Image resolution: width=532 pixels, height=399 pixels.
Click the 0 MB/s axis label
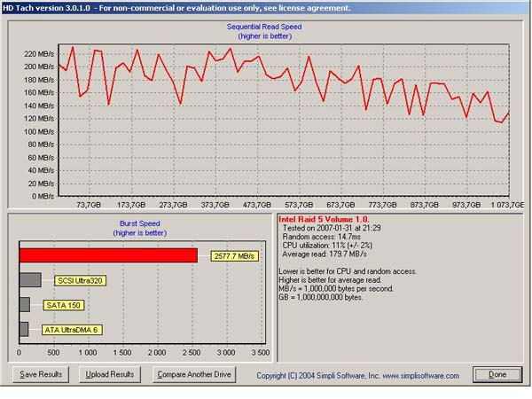pos(43,196)
